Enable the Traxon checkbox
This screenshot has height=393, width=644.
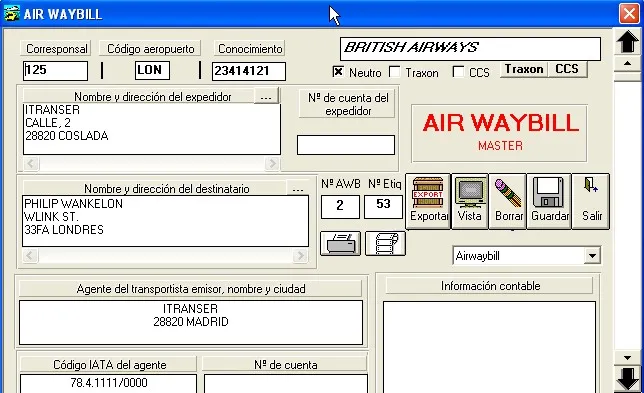(x=394, y=72)
